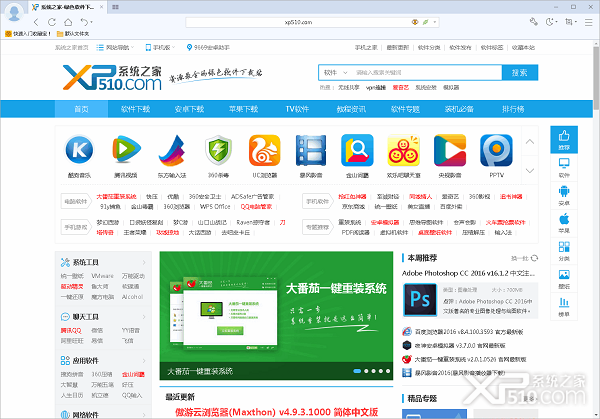Open the VMware link in 系统工具
Viewport: 600px width, 419px height.
(103, 276)
